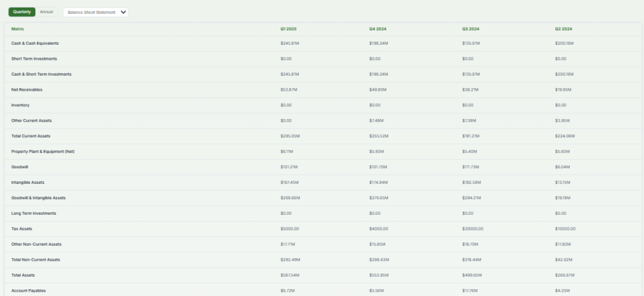Click the Q3 2024 column header
The width and height of the screenshot is (644, 296).
click(x=470, y=29)
